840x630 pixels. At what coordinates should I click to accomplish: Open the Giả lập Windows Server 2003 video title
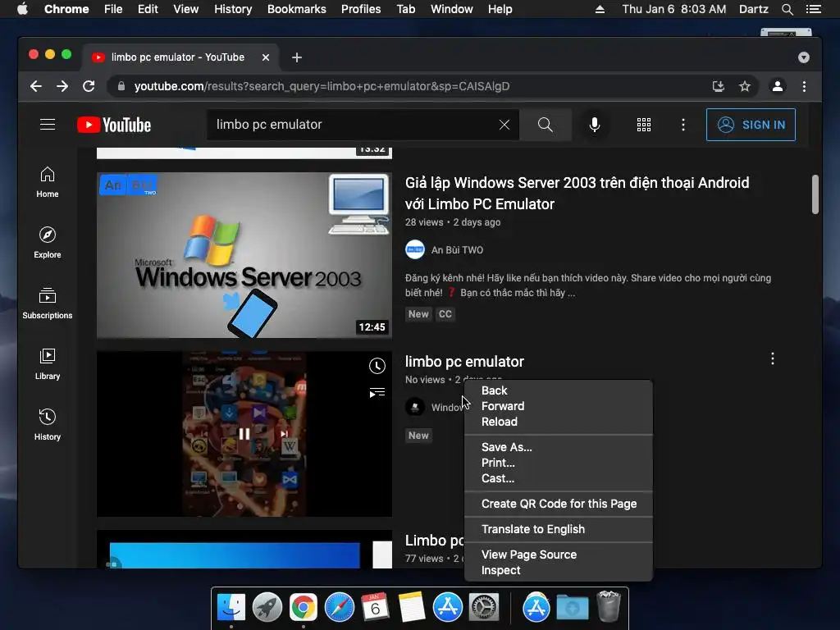click(x=577, y=194)
